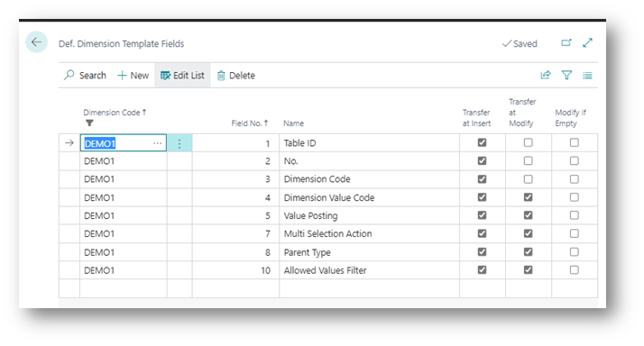Select the Dimension Value Code row name
This screenshot has height=346, width=644.
coord(369,197)
